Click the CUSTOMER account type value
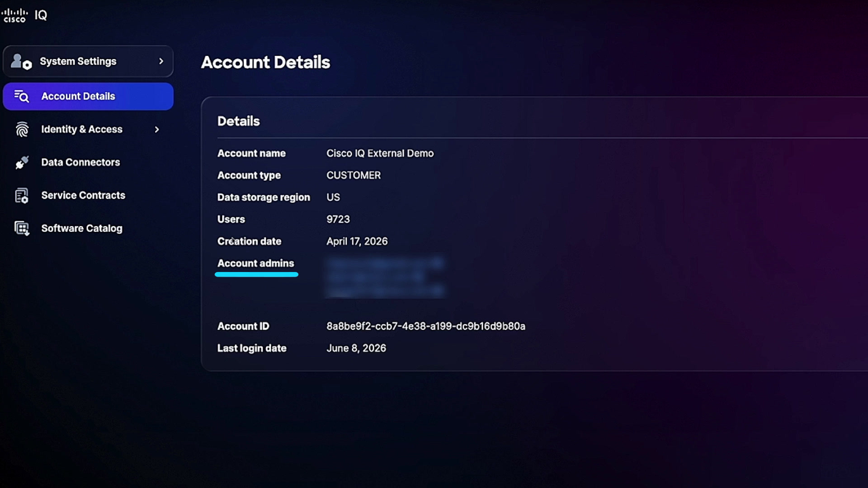Screen dimensions: 868x488 coord(354,175)
